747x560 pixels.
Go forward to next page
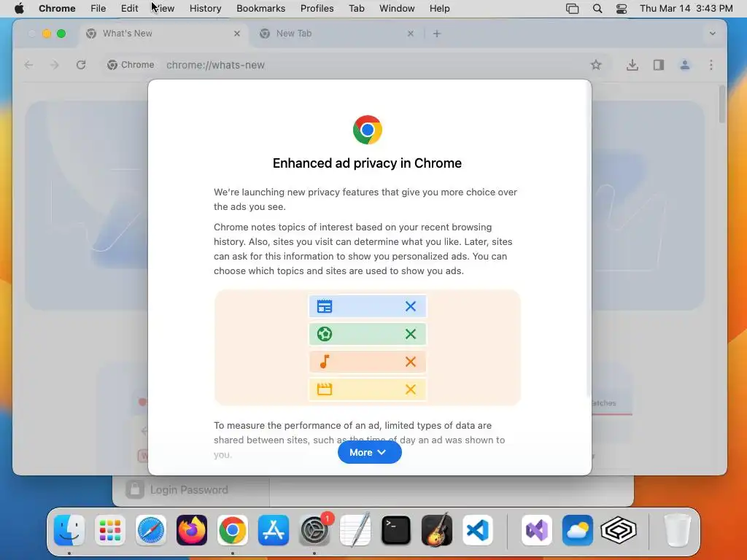[x=55, y=65]
